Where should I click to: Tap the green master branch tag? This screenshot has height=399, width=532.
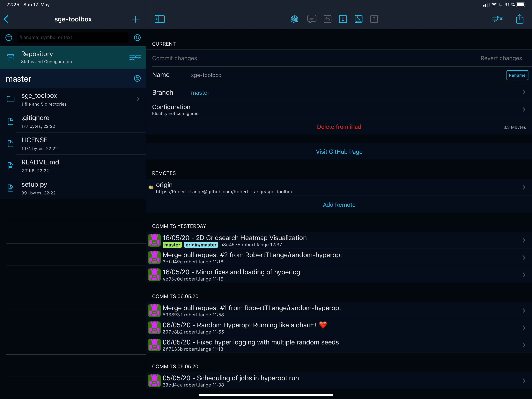click(172, 245)
